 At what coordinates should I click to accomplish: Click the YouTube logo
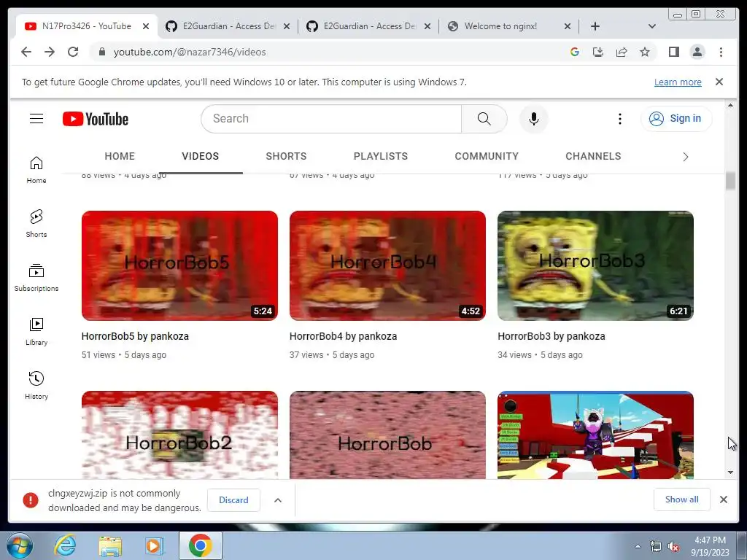tap(96, 119)
